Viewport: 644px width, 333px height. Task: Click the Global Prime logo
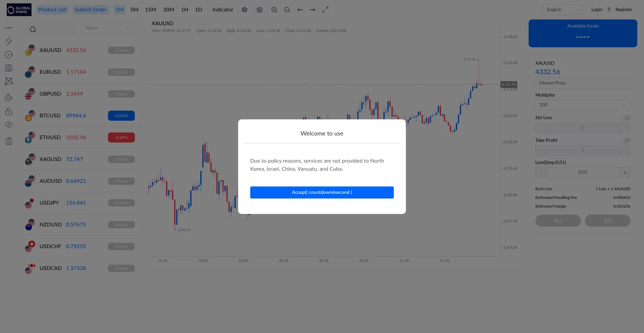(19, 10)
